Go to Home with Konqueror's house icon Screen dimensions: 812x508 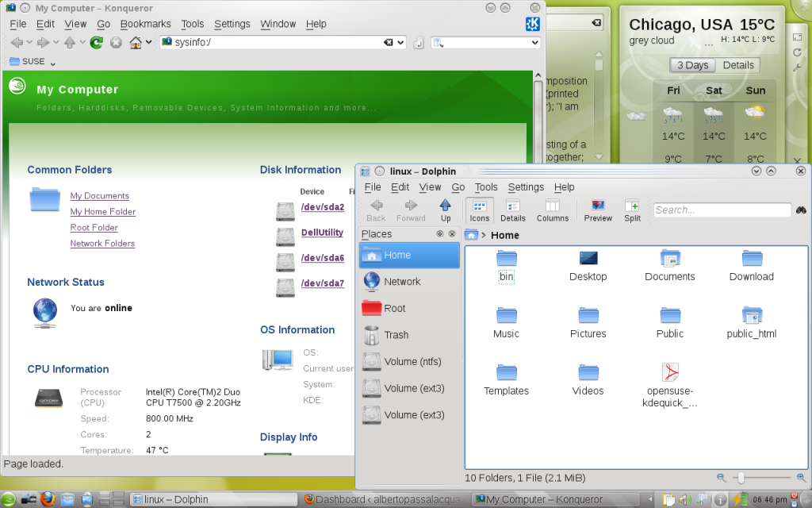136,43
